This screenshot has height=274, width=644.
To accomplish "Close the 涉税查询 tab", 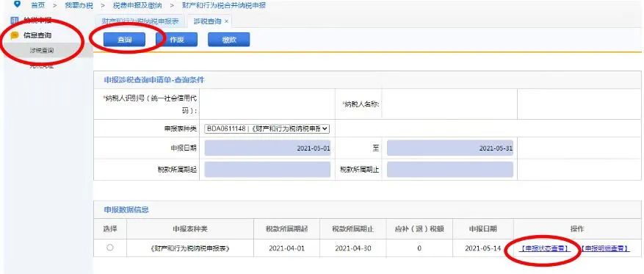I will click(x=226, y=21).
